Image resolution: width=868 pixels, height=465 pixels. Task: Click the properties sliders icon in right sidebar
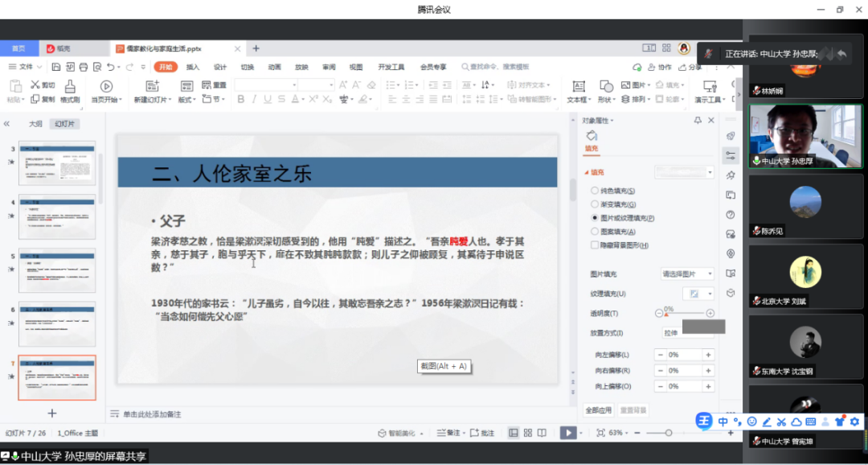[x=731, y=156]
